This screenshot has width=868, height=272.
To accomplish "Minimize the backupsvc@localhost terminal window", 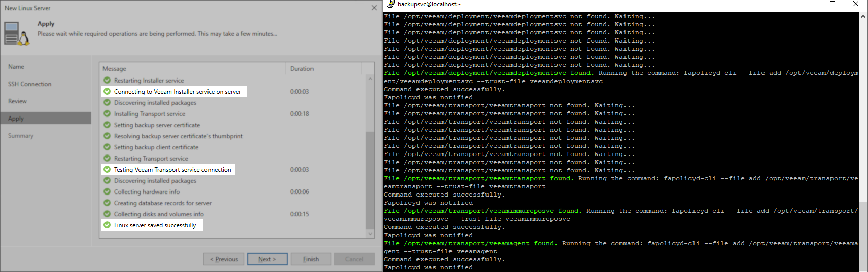I will coord(810,4).
